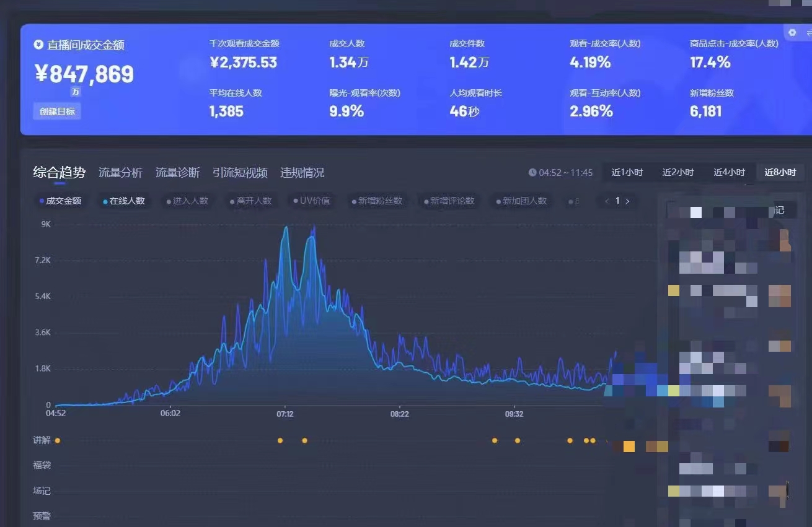Open the gear settings icon on blue panel
This screenshot has height=527, width=812.
792,32
